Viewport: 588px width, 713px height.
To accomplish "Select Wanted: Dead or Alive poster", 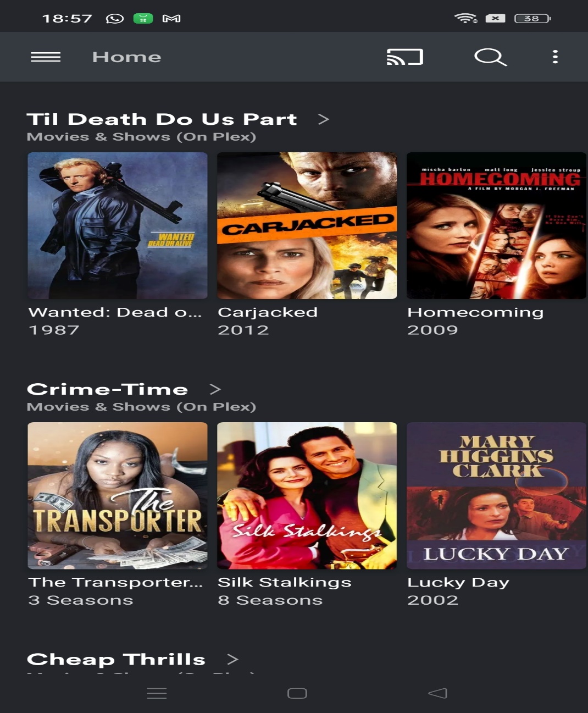I will [x=118, y=225].
